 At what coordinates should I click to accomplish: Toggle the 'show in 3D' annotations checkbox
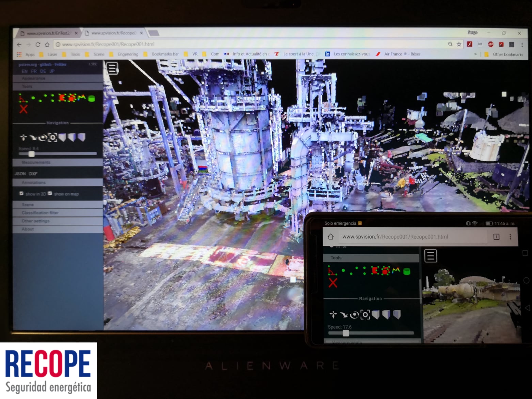21,193
